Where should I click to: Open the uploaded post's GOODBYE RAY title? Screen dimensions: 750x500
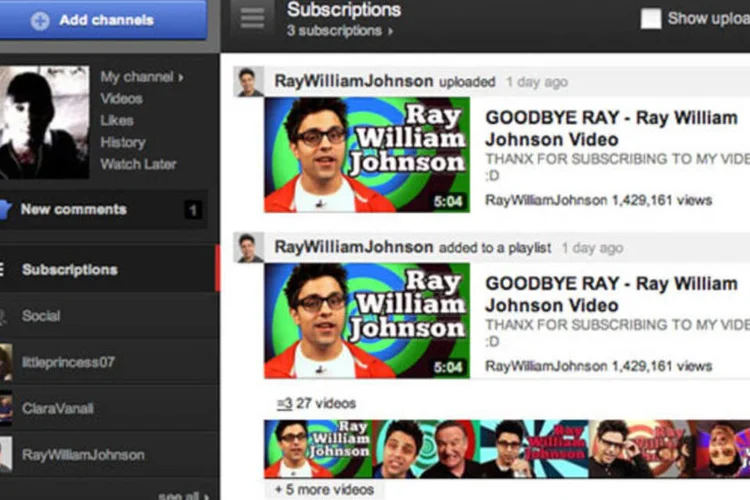(x=611, y=128)
